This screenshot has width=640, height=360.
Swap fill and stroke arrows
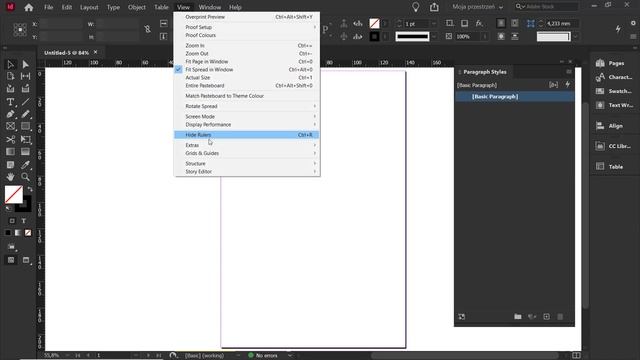click(x=30, y=189)
